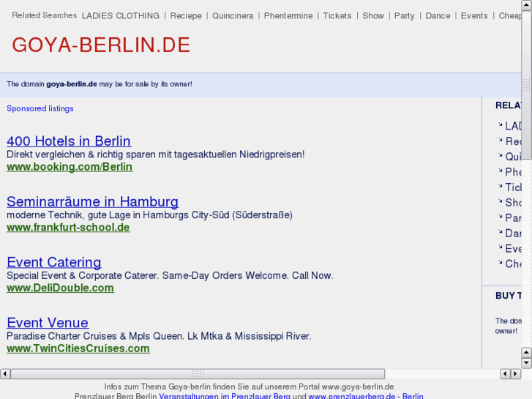532x399 pixels.
Task: Click the outer vertical scrollbar thumb
Action: [527, 84]
